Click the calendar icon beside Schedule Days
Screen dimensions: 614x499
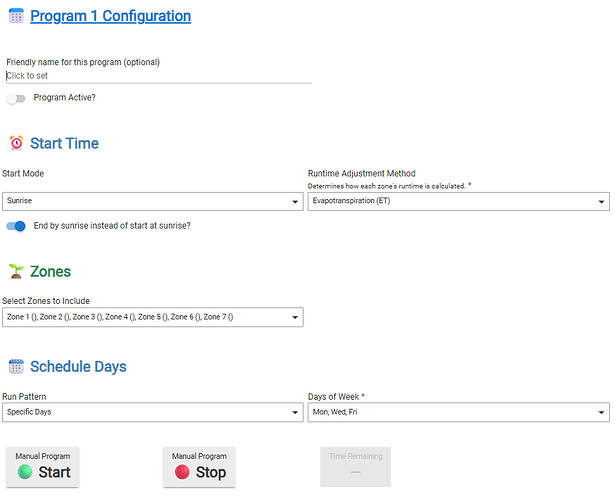[x=16, y=366]
